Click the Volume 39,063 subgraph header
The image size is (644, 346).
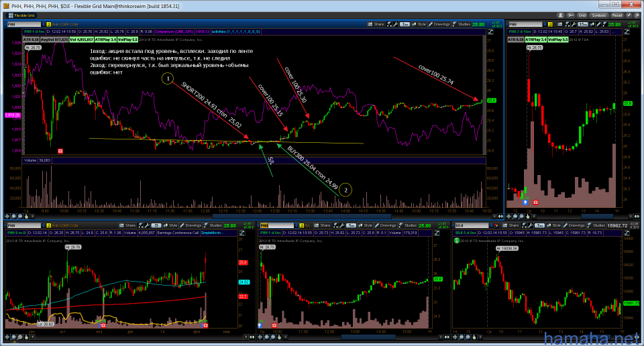point(37,160)
